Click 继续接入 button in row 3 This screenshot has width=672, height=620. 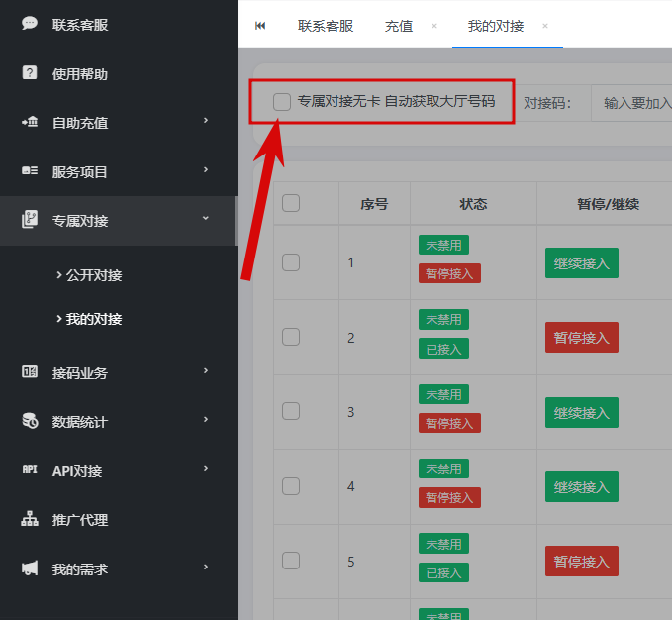582,412
